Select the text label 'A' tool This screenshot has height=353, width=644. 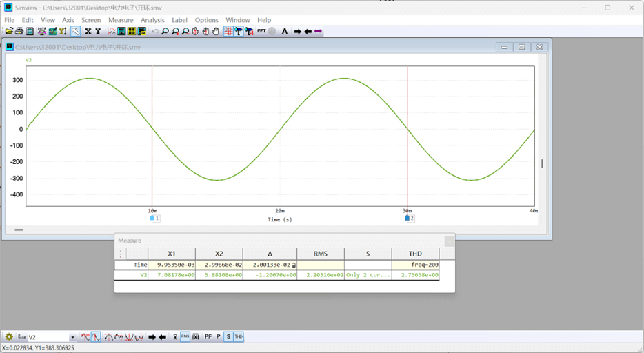click(x=285, y=31)
